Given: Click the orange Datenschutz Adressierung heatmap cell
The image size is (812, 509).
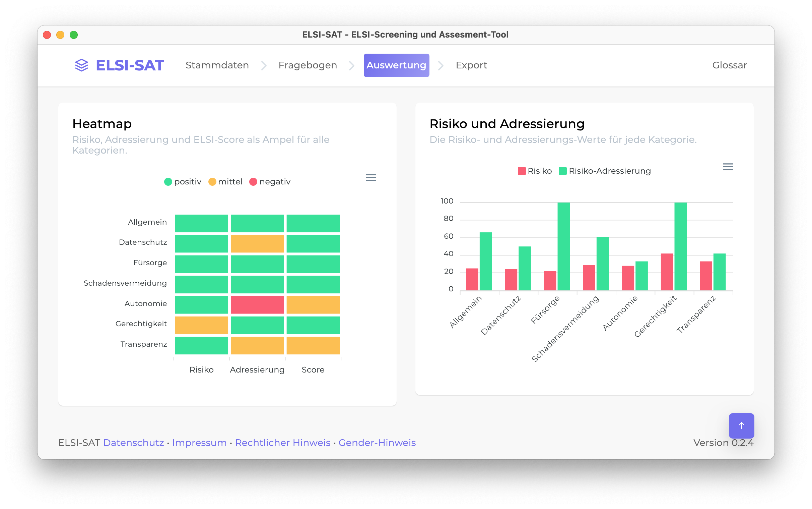Looking at the screenshot, I should pos(257,244).
